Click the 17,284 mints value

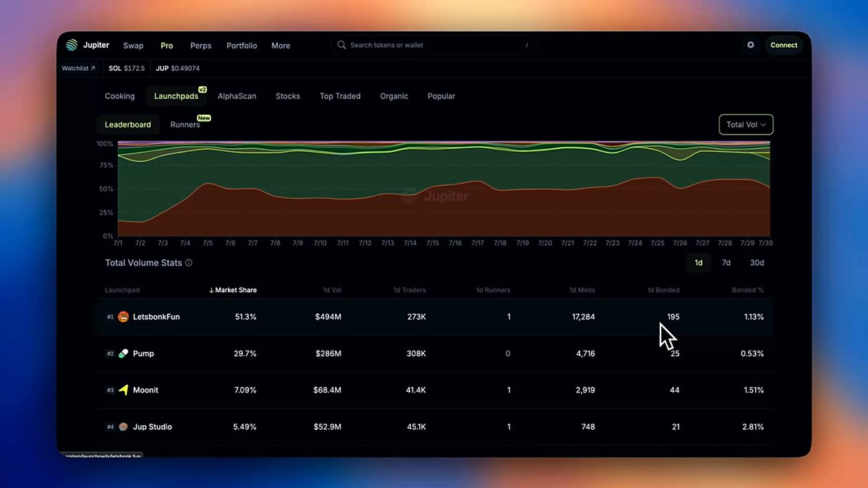click(582, 317)
